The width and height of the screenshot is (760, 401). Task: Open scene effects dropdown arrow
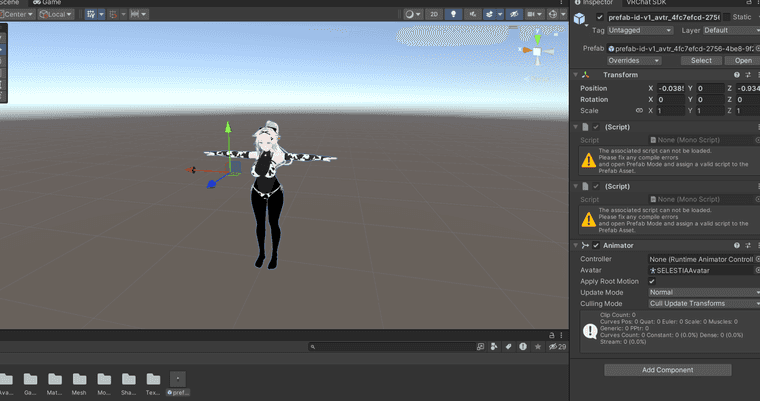500,14
